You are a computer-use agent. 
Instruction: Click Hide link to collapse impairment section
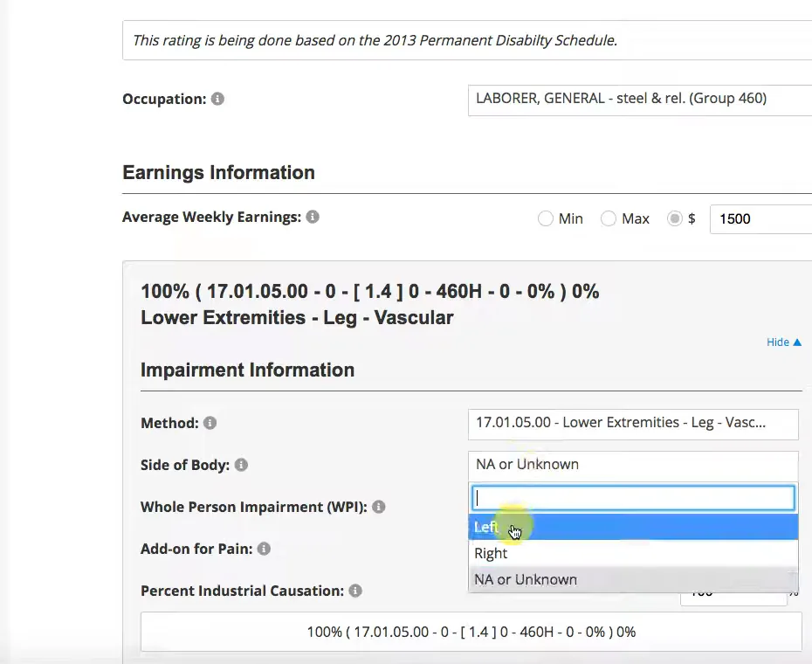784,342
